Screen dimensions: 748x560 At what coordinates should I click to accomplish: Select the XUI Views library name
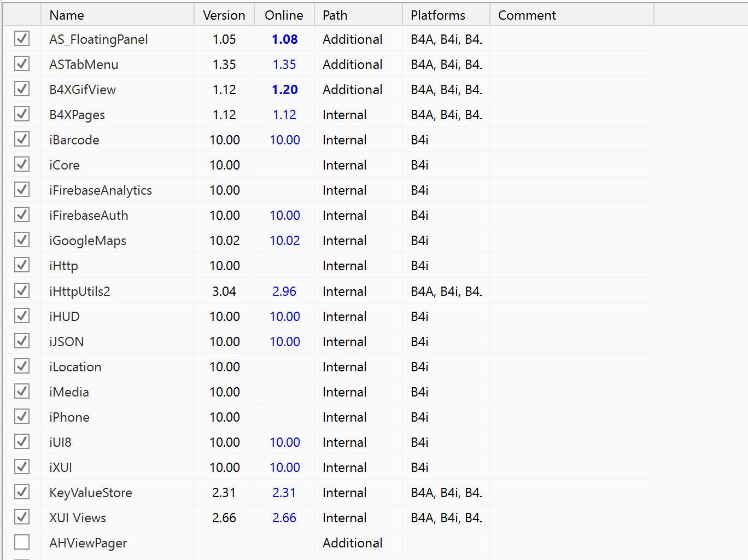point(78,518)
